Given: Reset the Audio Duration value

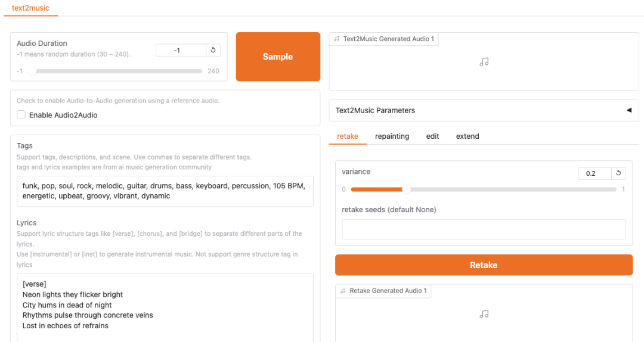Looking at the screenshot, I should click(213, 51).
